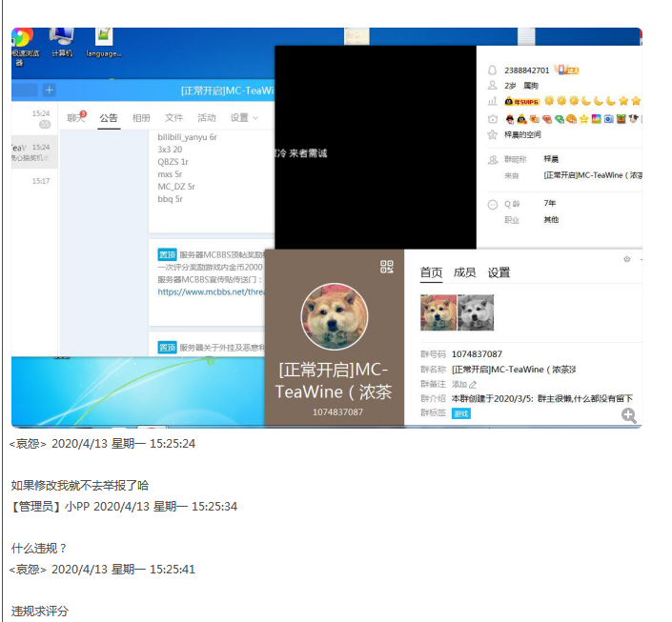Click the QQ number 2388842701
The width and height of the screenshot is (672, 622).
(x=527, y=70)
